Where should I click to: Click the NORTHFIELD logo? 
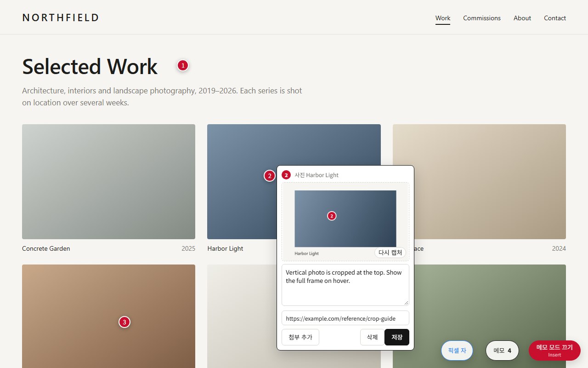coord(61,18)
